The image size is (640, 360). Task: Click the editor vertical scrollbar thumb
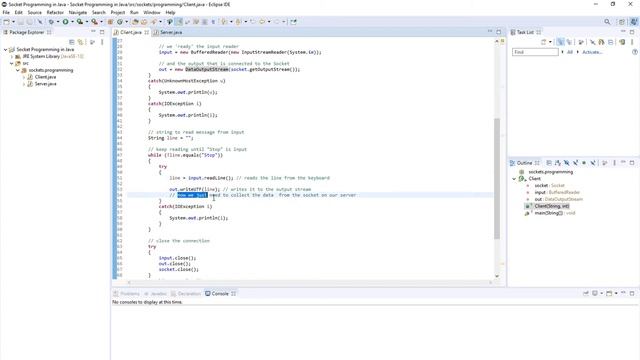[497, 178]
